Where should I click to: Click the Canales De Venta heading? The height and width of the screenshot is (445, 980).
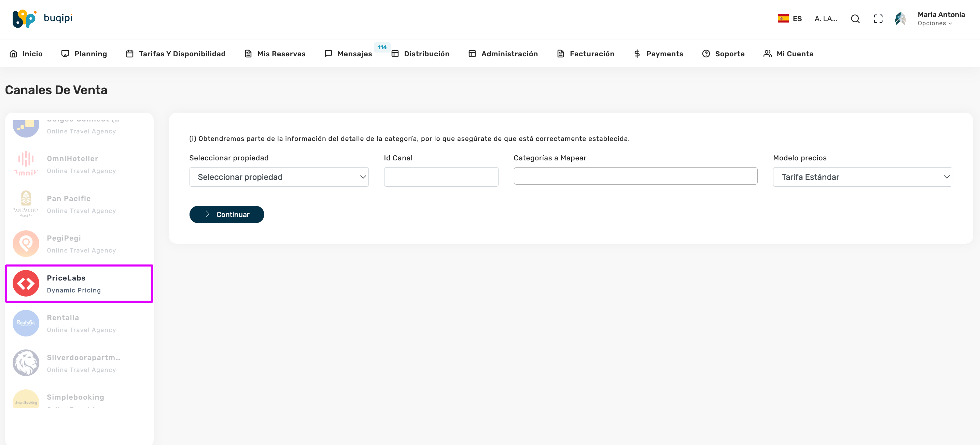(x=56, y=90)
